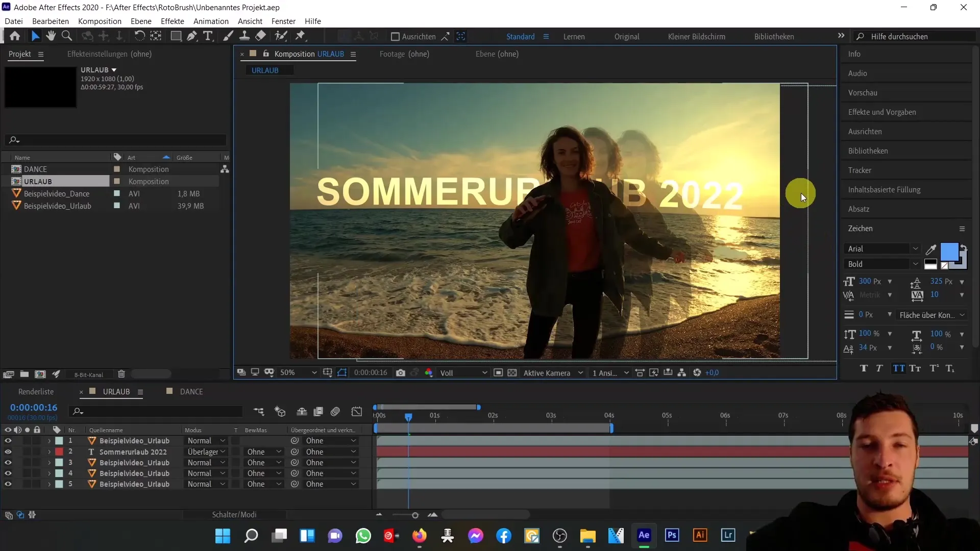Click the Home icon in toolbar
This screenshot has width=980, height=551.
point(15,36)
